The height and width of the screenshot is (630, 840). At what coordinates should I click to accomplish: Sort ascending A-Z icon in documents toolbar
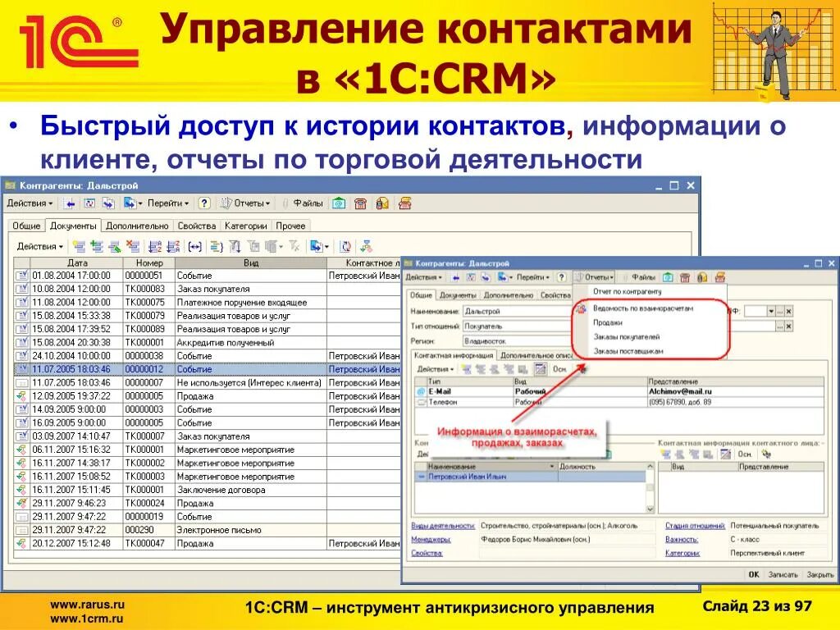tap(155, 246)
